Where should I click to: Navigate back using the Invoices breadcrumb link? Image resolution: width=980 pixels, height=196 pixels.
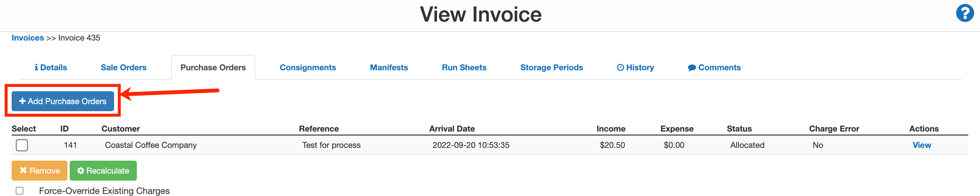(x=27, y=38)
